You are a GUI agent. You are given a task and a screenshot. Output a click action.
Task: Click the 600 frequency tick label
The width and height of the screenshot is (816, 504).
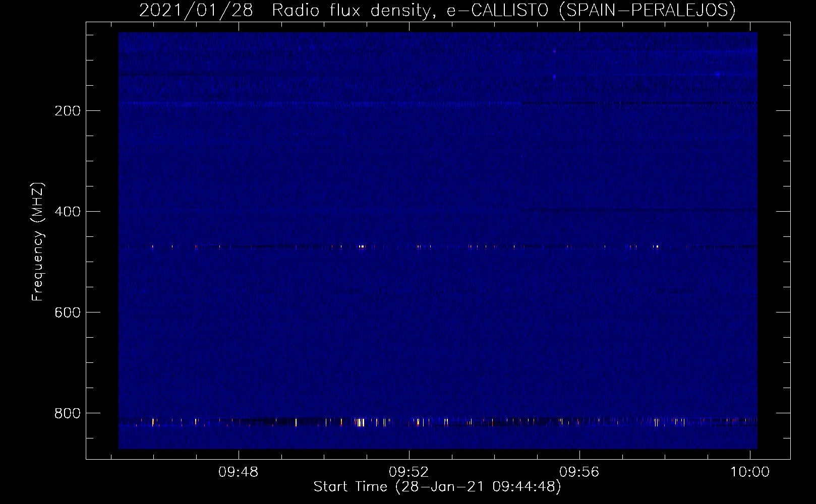tap(67, 312)
